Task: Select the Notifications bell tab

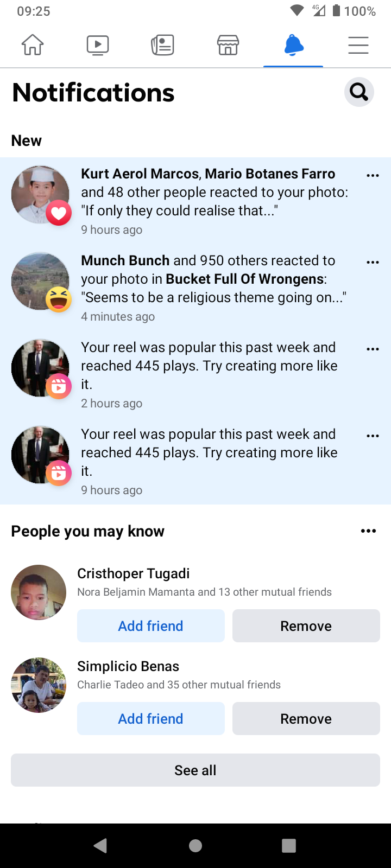Action: tap(293, 45)
